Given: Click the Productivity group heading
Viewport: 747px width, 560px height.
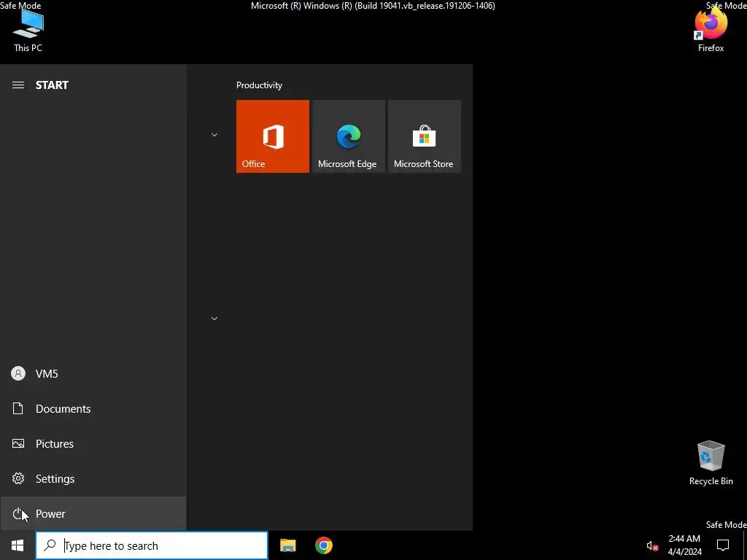Looking at the screenshot, I should 259,85.
